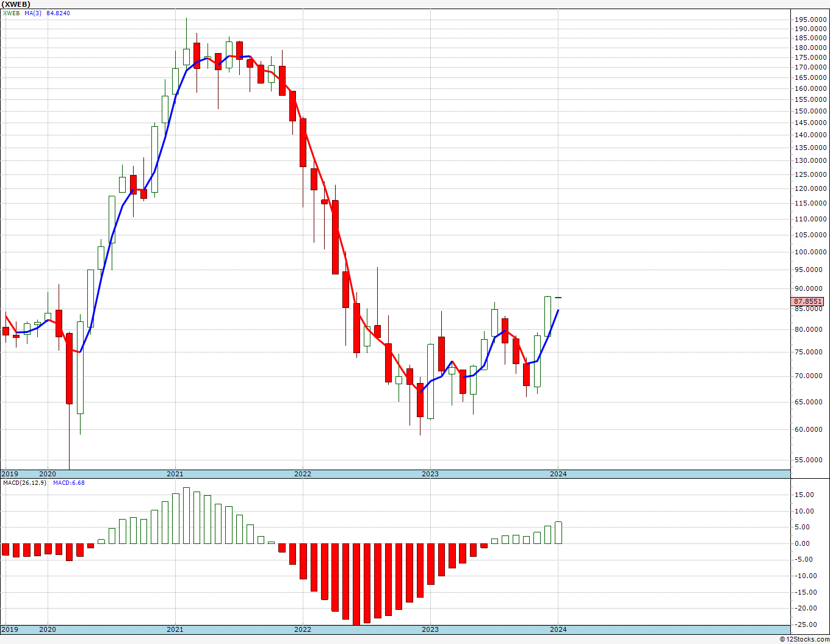Select the MA(3) indicator label
This screenshot has height=644, width=830.
pos(33,13)
